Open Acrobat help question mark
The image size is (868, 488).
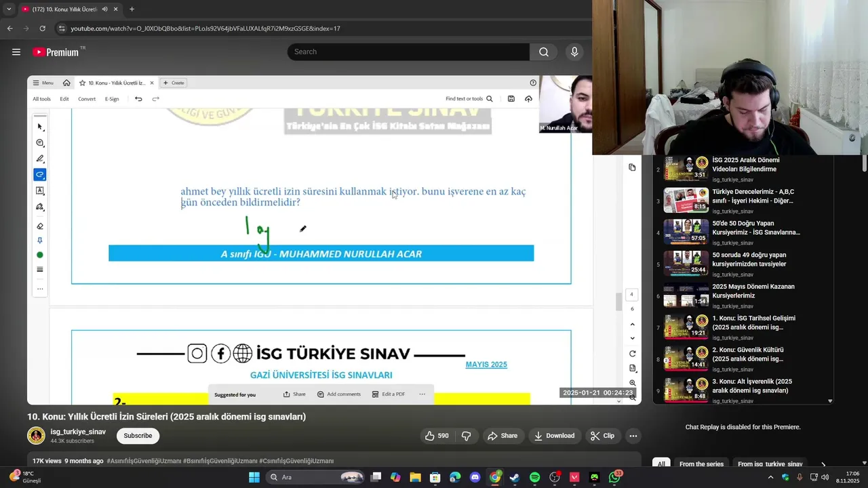point(533,83)
